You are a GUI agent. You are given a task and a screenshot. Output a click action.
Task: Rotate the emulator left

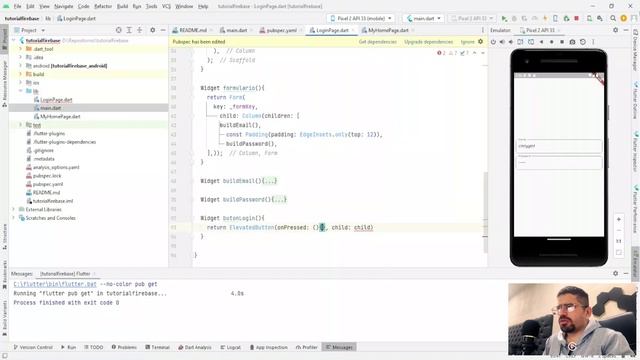(520, 42)
